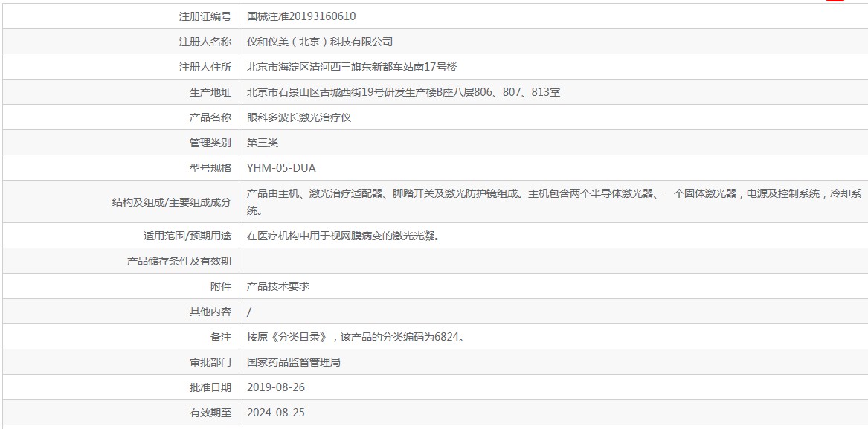The height and width of the screenshot is (429, 868).
Task: Click the 审批部门 label
Action: pos(210,363)
